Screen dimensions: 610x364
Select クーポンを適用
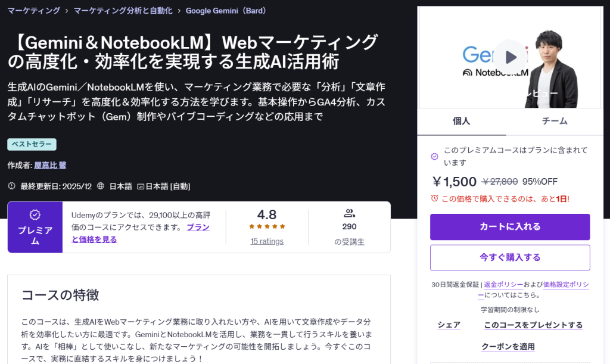coord(508,346)
